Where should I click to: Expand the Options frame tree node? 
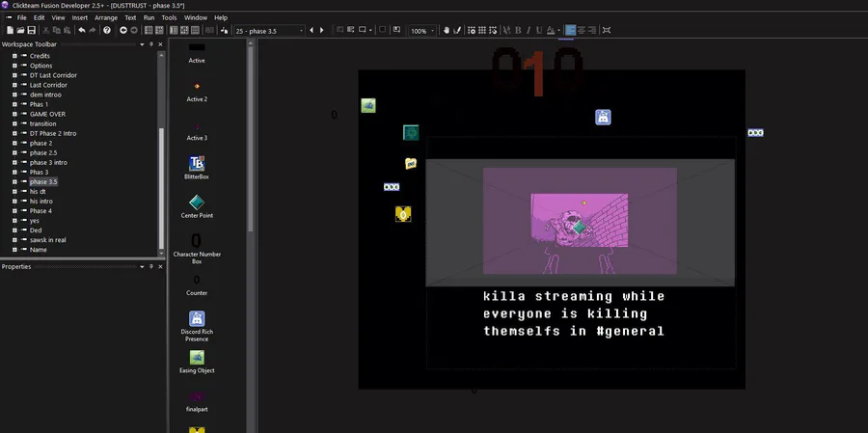pyautogui.click(x=14, y=66)
